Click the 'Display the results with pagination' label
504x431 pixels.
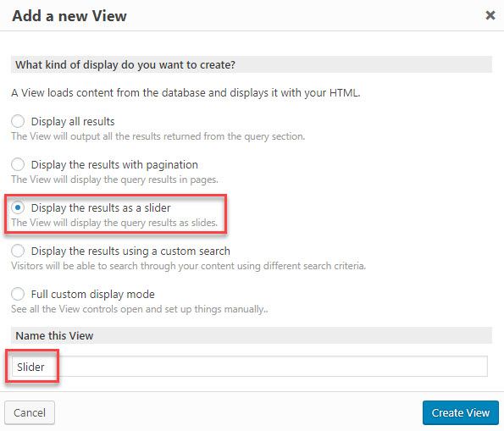point(114,164)
